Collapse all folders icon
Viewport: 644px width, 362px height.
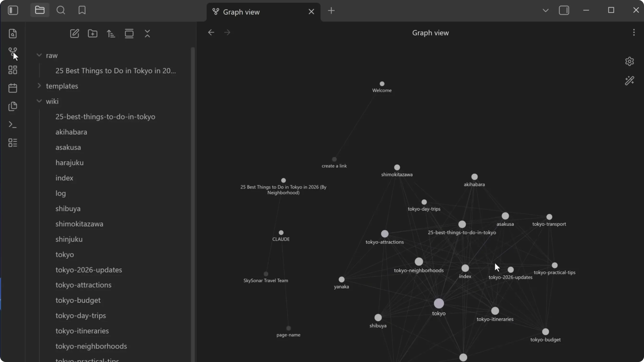(148, 34)
